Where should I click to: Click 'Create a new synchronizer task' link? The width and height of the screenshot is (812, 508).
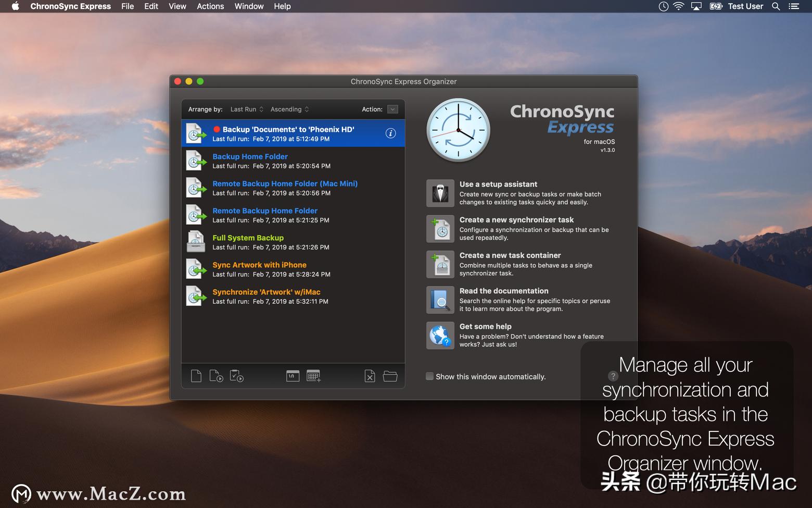tap(516, 220)
